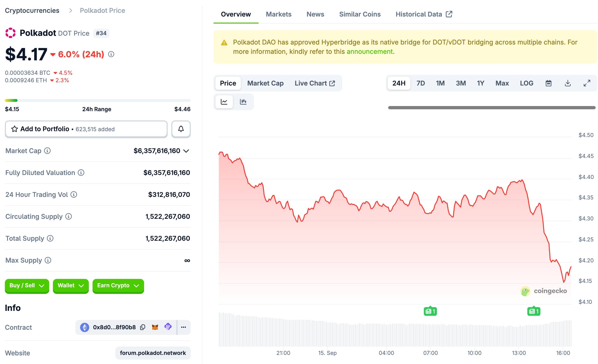Add token to MetaMask fox icon

click(155, 327)
